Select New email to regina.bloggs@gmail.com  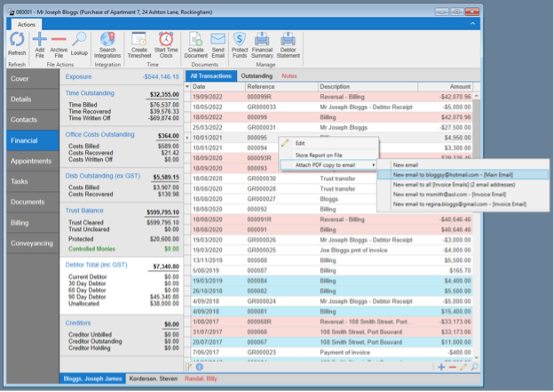(x=463, y=204)
